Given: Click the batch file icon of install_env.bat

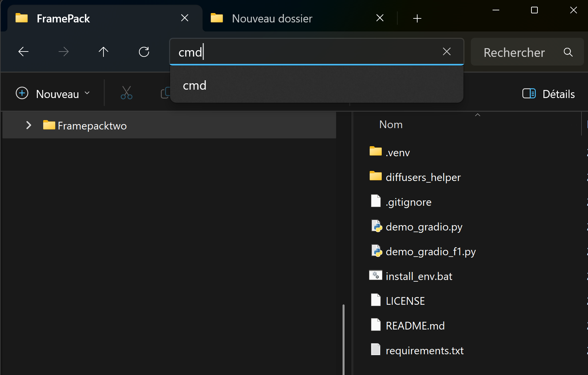Looking at the screenshot, I should pyautogui.click(x=376, y=275).
